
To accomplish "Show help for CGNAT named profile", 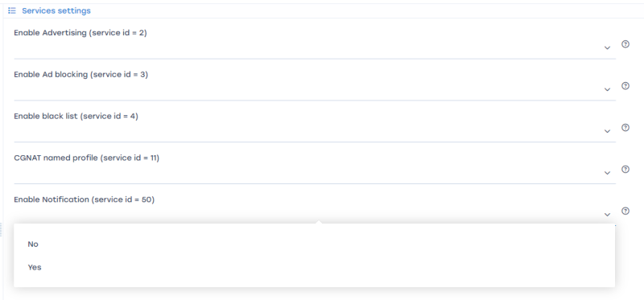I will 625,170.
